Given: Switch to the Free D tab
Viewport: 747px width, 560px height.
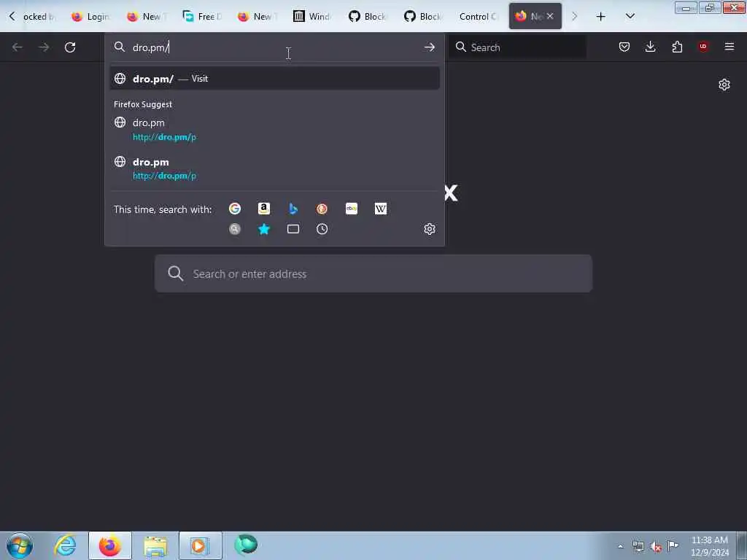Looking at the screenshot, I should tap(203, 17).
